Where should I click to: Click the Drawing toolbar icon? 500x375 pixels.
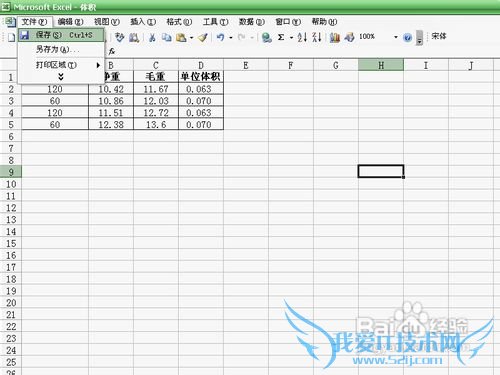[349, 37]
